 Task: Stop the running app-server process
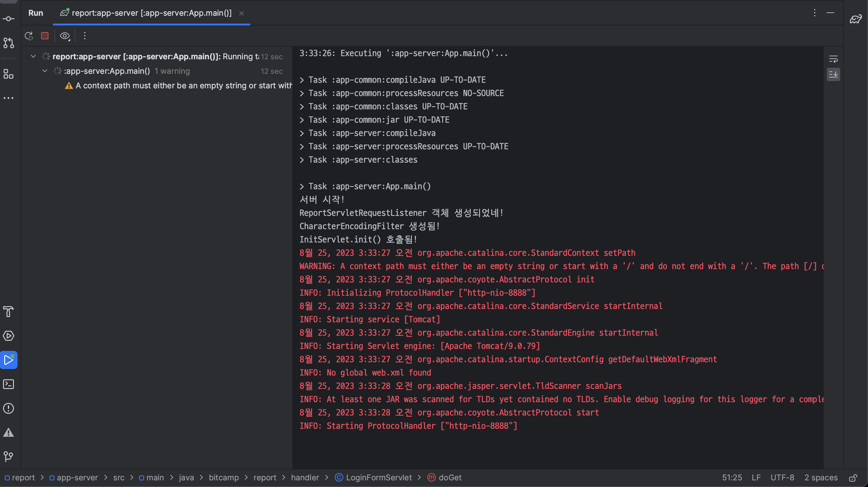coord(45,36)
